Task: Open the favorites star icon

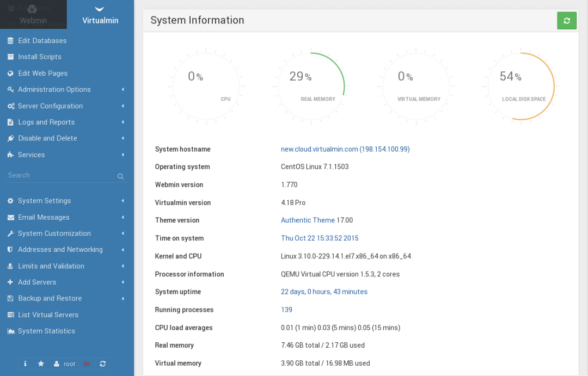Action: 41,364
